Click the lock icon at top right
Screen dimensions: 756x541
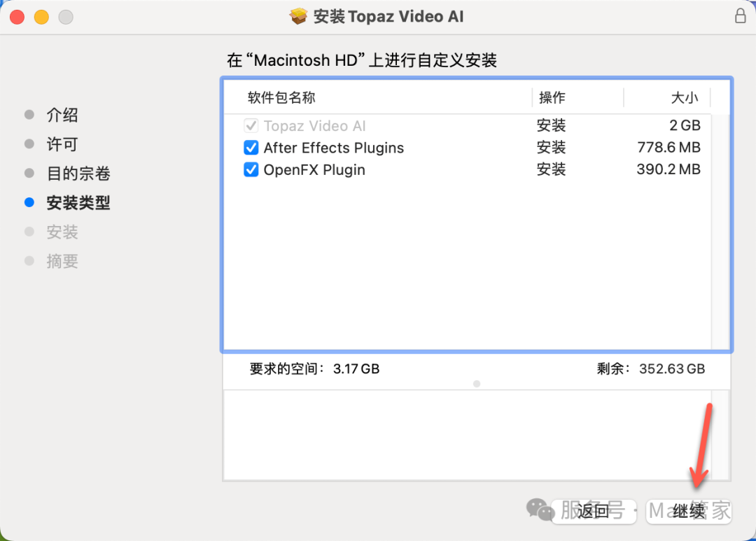(x=739, y=16)
